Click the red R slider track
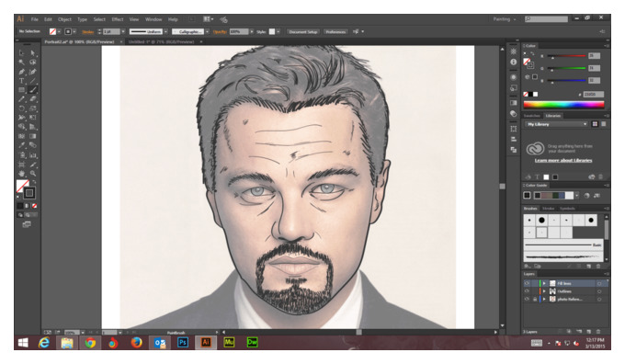This screenshot has width=625, height=364. [x=567, y=56]
